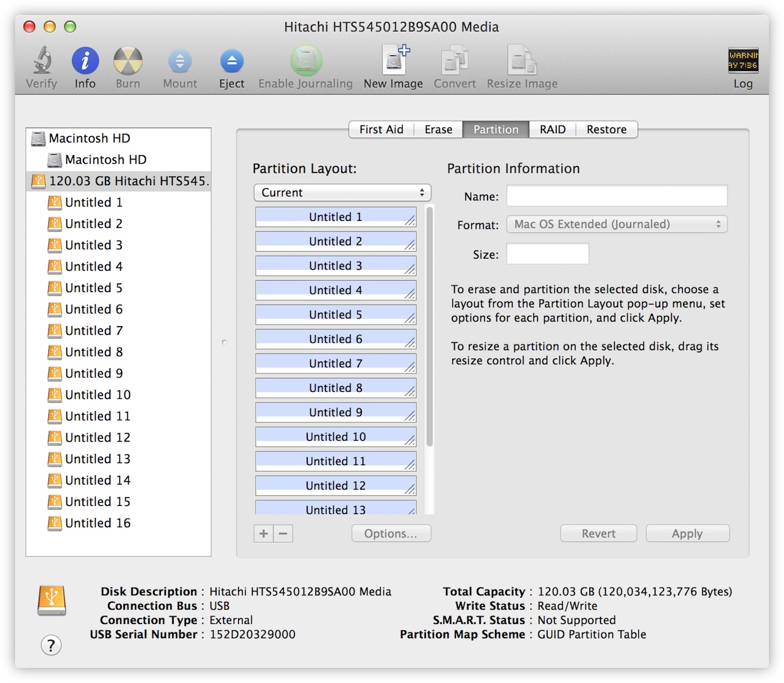The height and width of the screenshot is (683, 784).
Task: Click the Apply button
Action: [687, 534]
